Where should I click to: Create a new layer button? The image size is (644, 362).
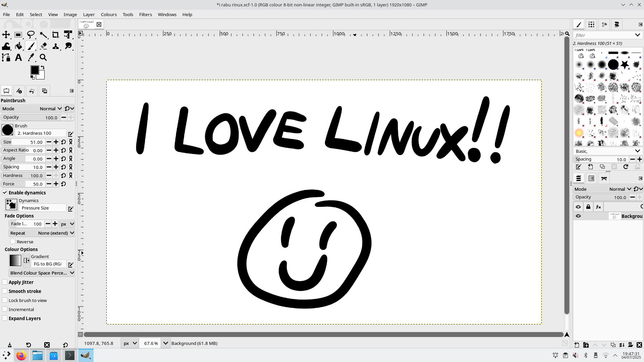click(x=577, y=345)
